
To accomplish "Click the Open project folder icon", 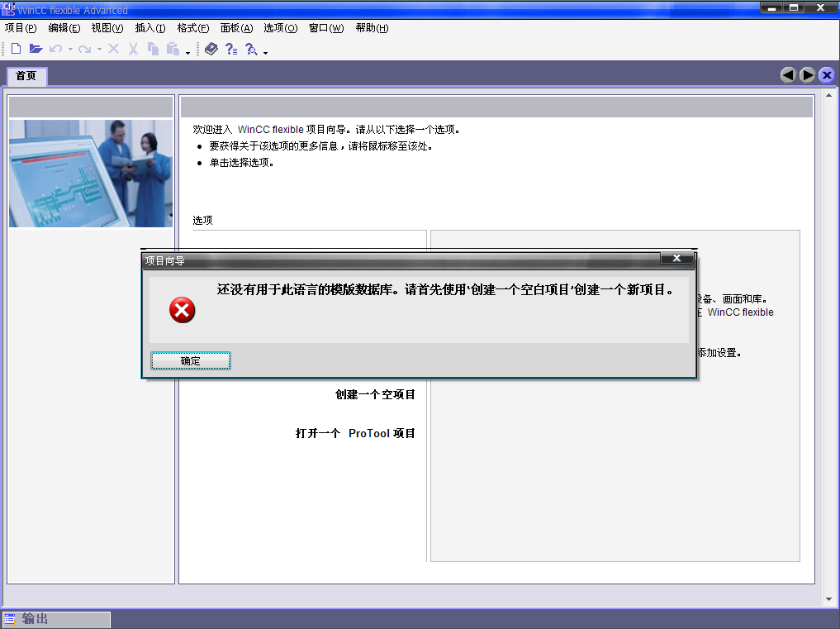I will coord(36,50).
